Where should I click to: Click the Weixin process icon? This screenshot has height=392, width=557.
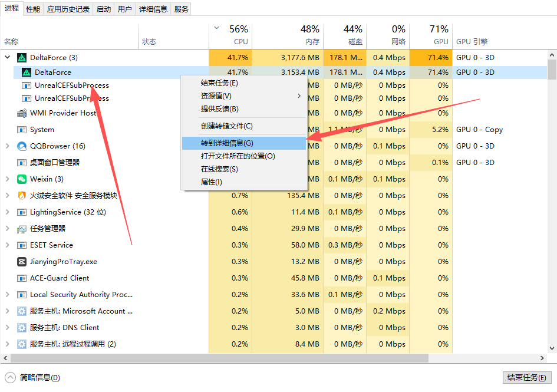[22, 179]
